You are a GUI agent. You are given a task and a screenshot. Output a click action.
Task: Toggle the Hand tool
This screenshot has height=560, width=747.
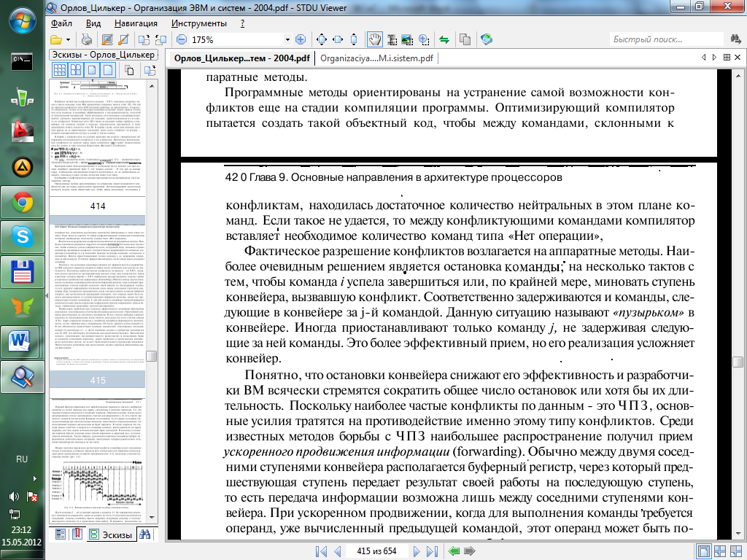(375, 39)
